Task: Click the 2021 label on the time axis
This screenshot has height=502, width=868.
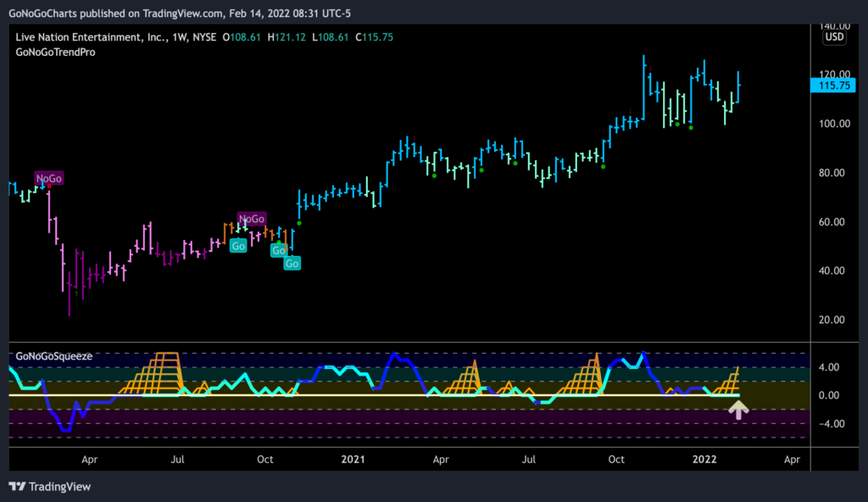Action: [353, 460]
